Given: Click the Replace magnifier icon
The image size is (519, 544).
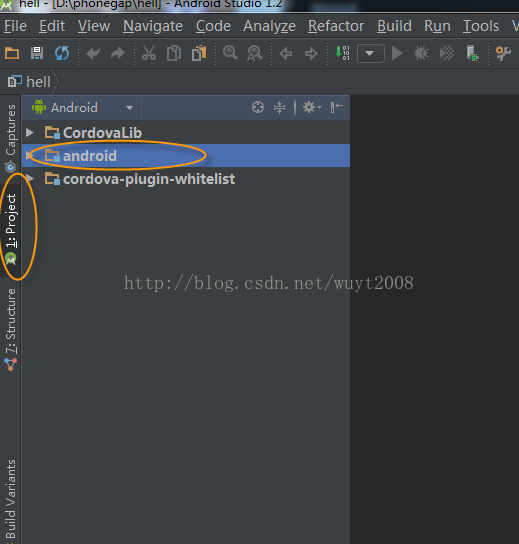Looking at the screenshot, I should click(x=255, y=54).
